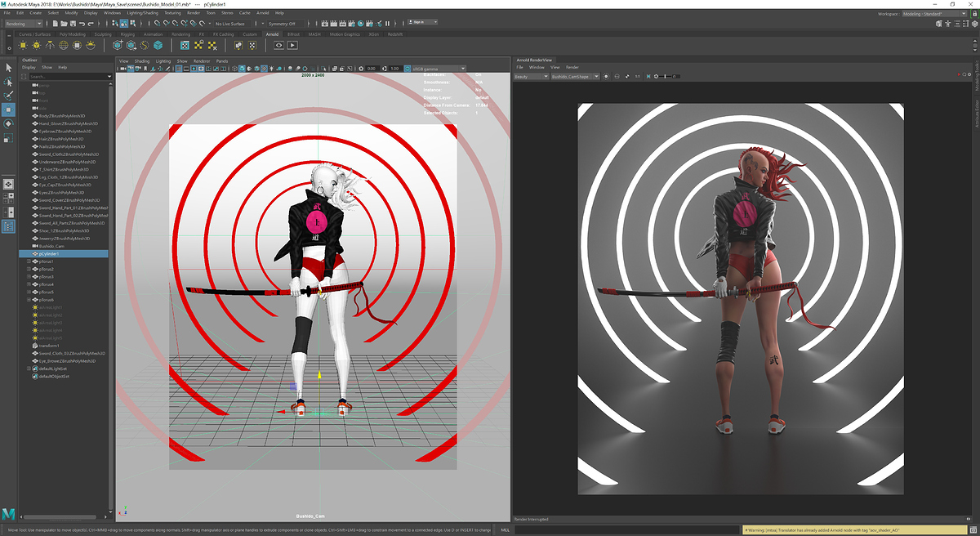Click the Save Scene icon in the toolbar
The image size is (980, 536).
tap(74, 23)
